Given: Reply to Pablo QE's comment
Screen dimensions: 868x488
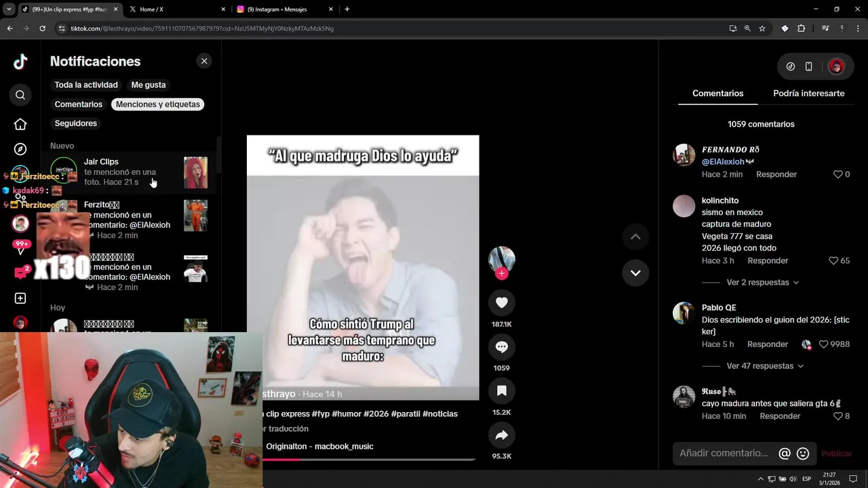Looking at the screenshot, I should 768,344.
